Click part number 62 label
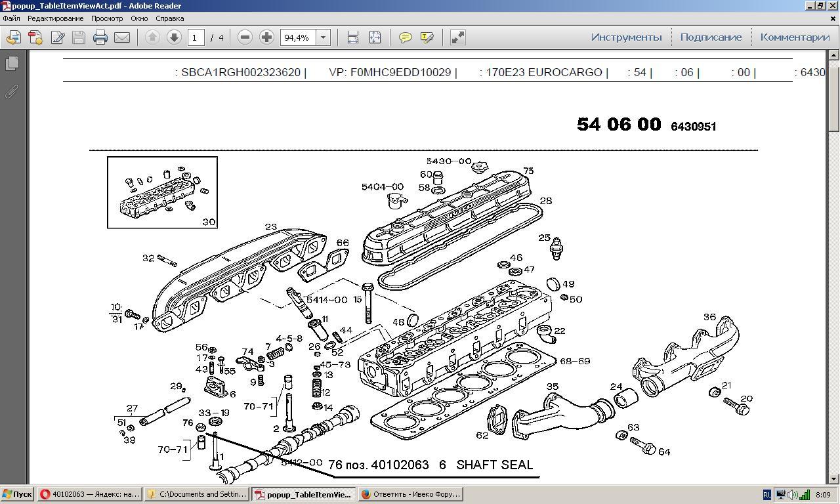 click(x=482, y=435)
